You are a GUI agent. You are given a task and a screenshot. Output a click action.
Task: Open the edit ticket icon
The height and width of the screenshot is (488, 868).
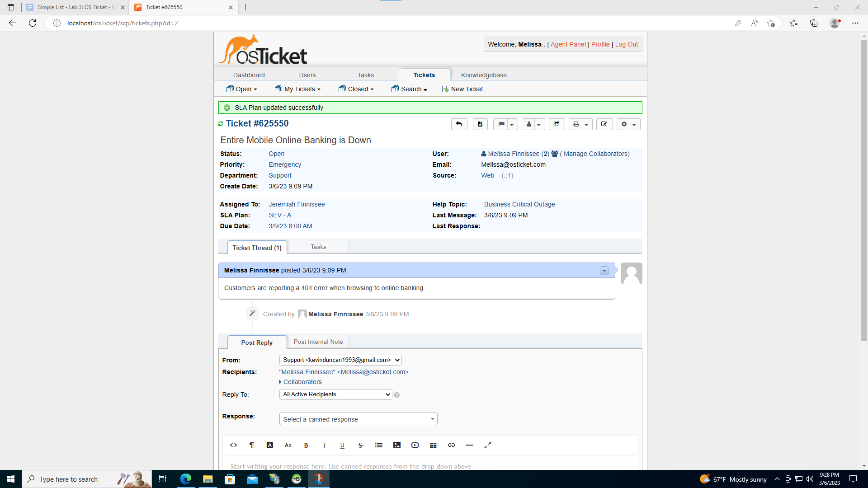tap(604, 124)
